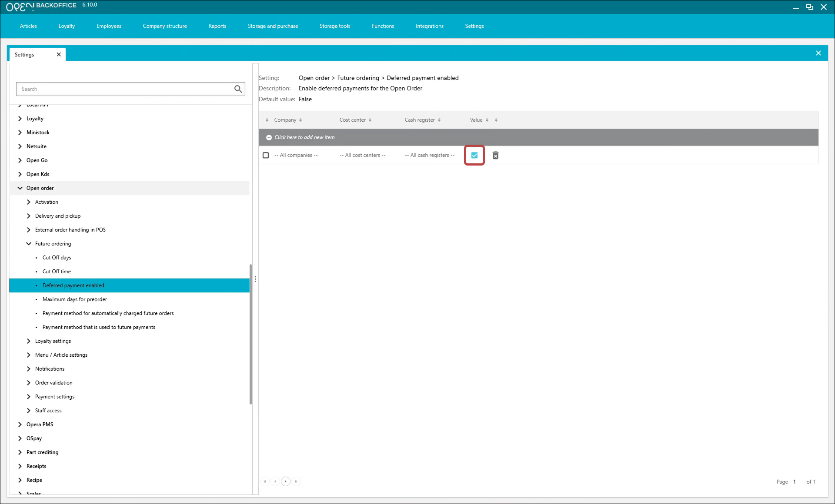This screenshot has width=835, height=504.
Task: Go to the first page
Action: (x=265, y=481)
